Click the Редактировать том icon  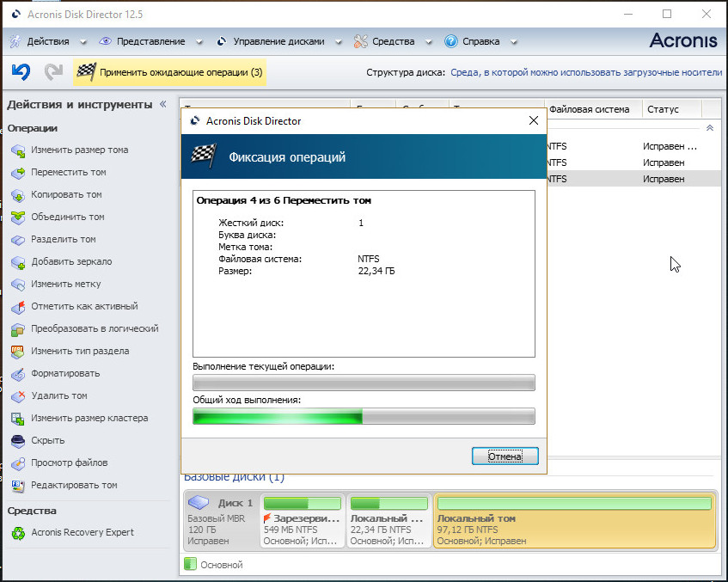coord(18,486)
